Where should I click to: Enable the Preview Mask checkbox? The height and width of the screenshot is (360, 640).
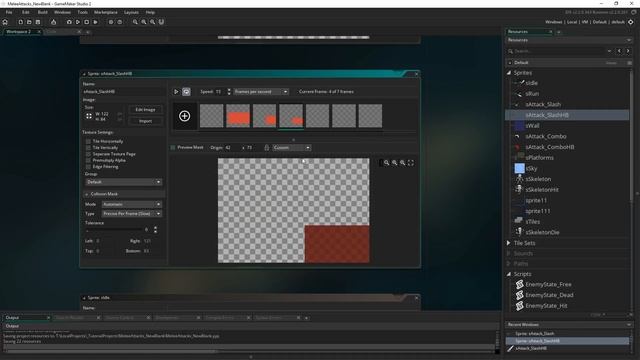[173, 147]
